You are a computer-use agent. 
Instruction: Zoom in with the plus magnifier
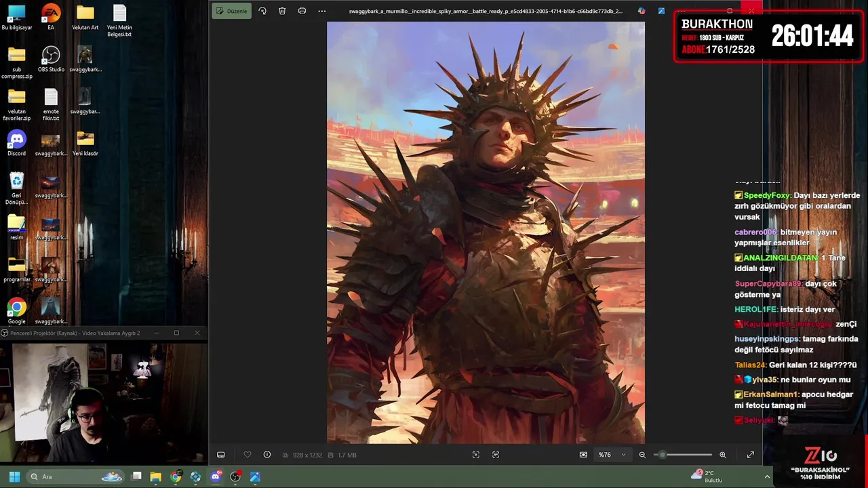coord(722,455)
